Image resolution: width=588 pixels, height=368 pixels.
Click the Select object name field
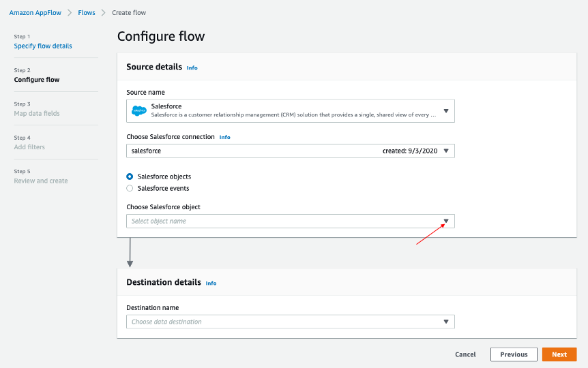280,221
